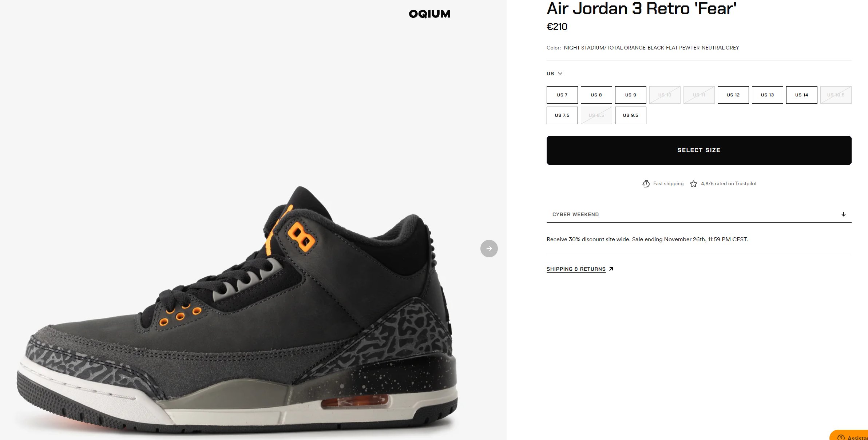
Task: Choose size US 13
Action: pos(767,95)
